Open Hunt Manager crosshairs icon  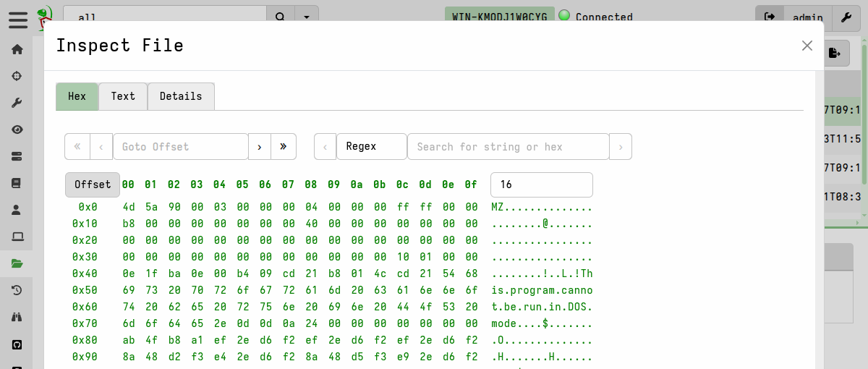click(17, 76)
